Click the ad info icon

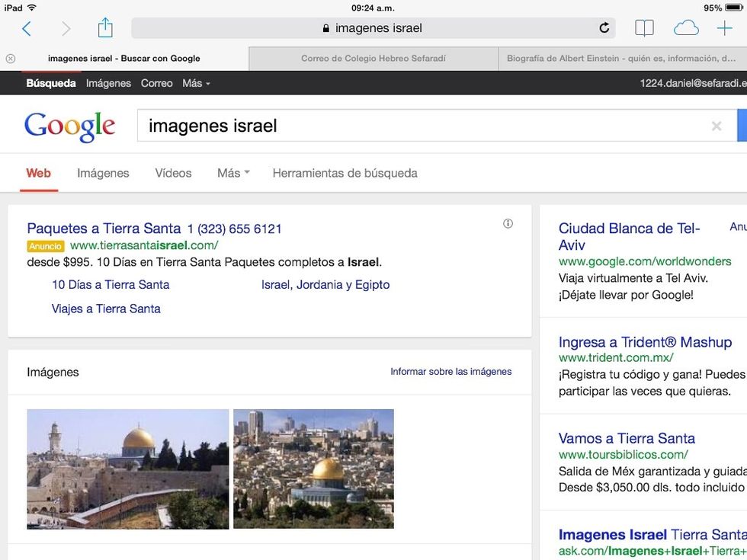point(508,224)
